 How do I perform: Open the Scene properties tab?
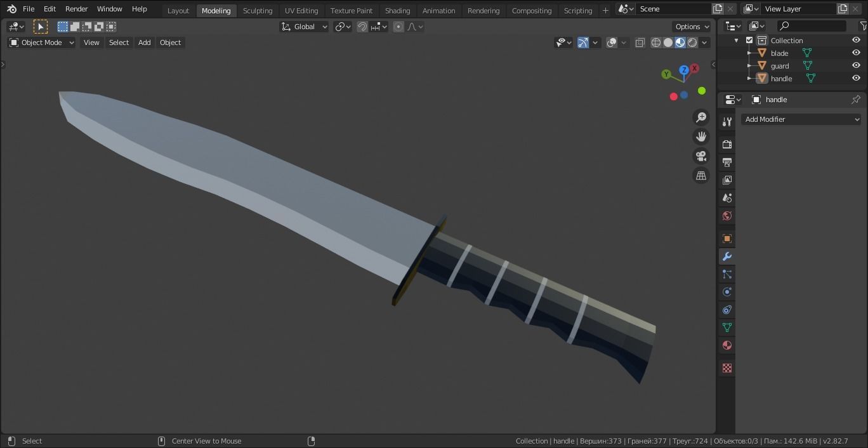point(727,198)
